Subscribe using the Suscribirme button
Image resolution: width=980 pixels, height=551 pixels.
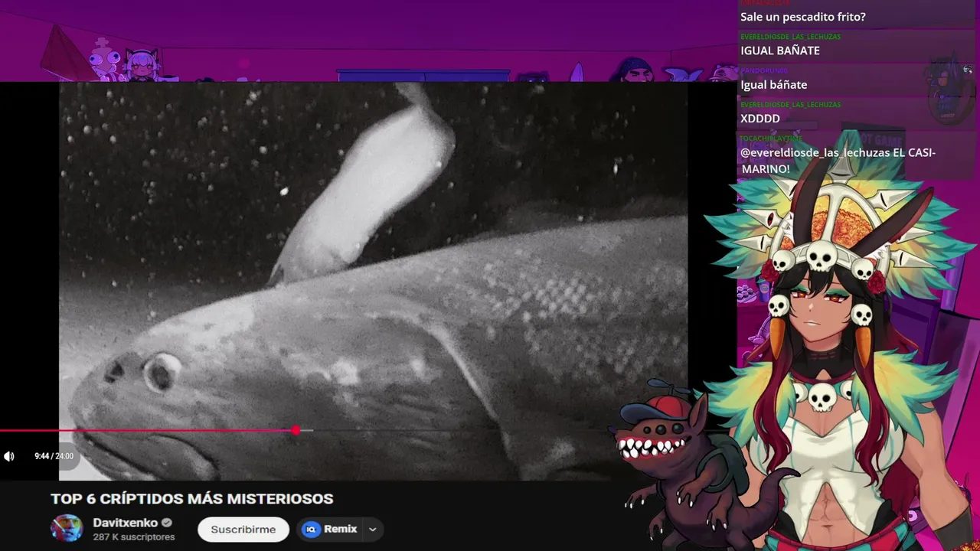coord(243,529)
